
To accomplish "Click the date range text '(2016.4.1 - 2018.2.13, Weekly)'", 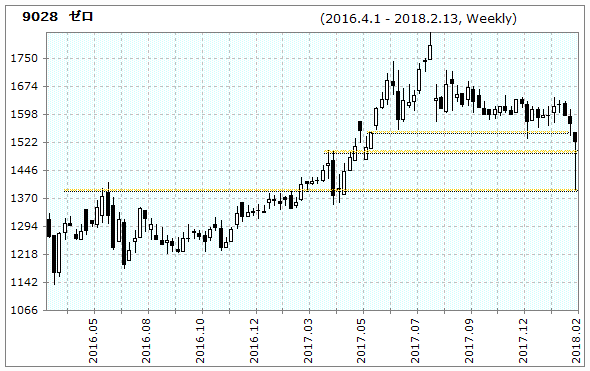I will pyautogui.click(x=418, y=18).
